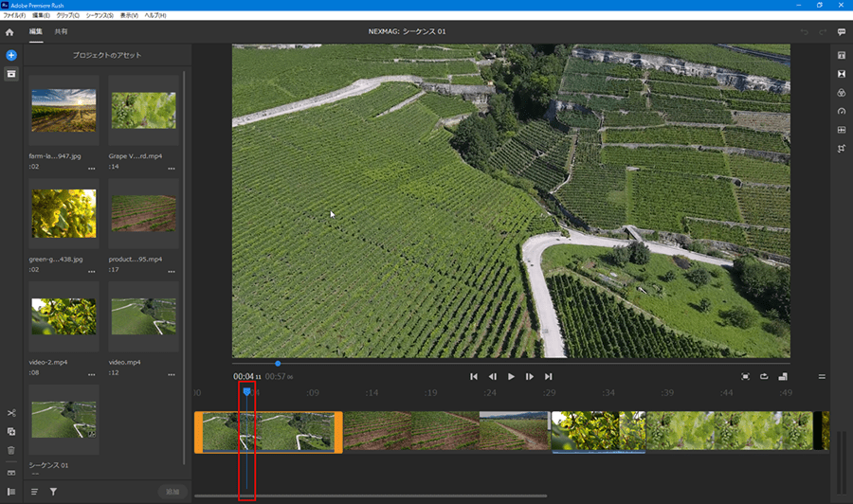Toggle the project assets panel icon
This screenshot has height=504, width=853.
(x=11, y=74)
